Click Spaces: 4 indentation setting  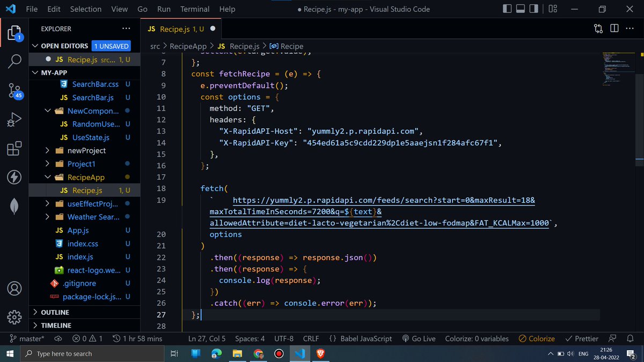[x=250, y=338]
